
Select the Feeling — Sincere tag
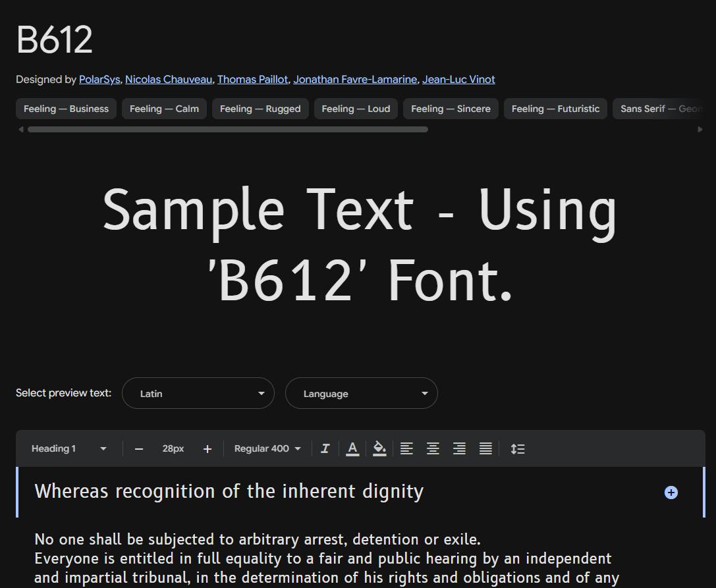451,109
